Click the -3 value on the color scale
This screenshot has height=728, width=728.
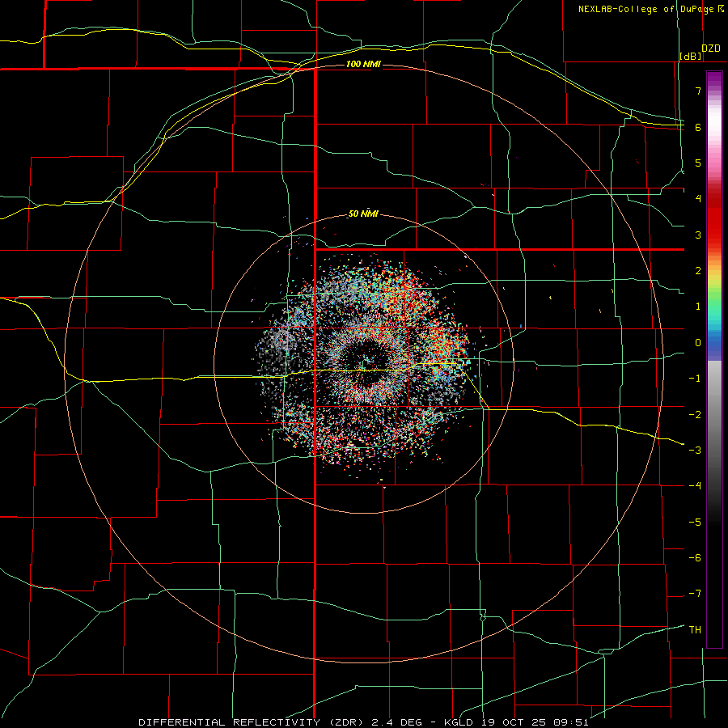[x=695, y=451]
